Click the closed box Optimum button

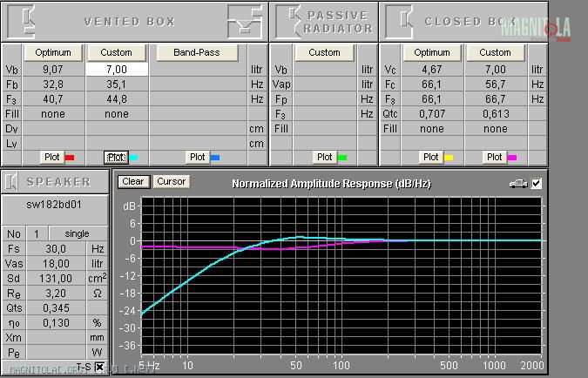pos(431,52)
